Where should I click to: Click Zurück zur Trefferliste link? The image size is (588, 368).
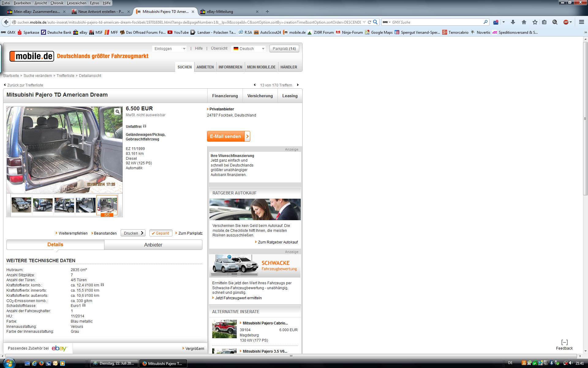25,85
